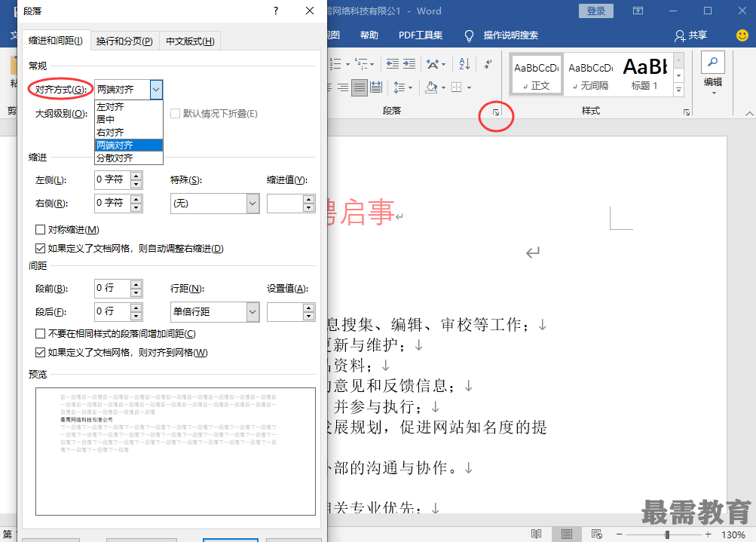The width and height of the screenshot is (756, 542).
Task: Click the 登录 sign-in button
Action: coord(596,11)
